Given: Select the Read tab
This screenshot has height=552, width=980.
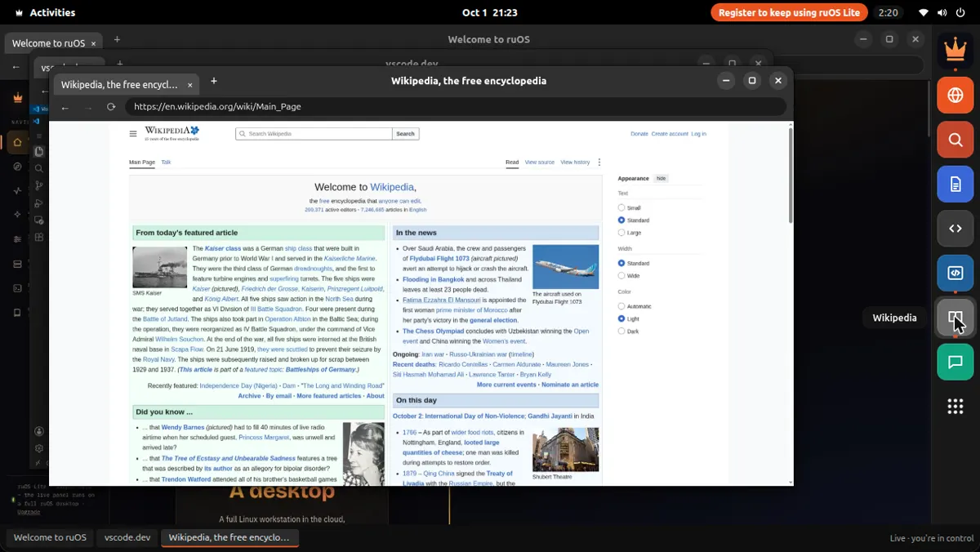Looking at the screenshot, I should pyautogui.click(x=512, y=162).
